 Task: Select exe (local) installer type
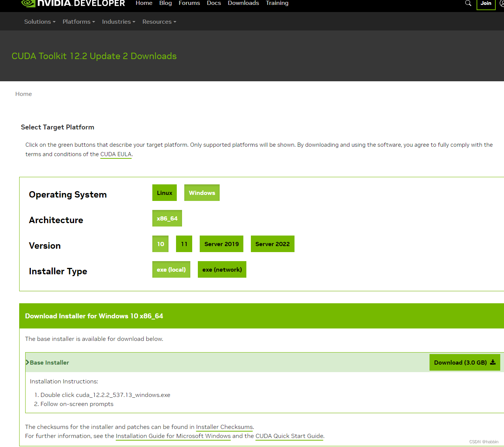point(171,269)
